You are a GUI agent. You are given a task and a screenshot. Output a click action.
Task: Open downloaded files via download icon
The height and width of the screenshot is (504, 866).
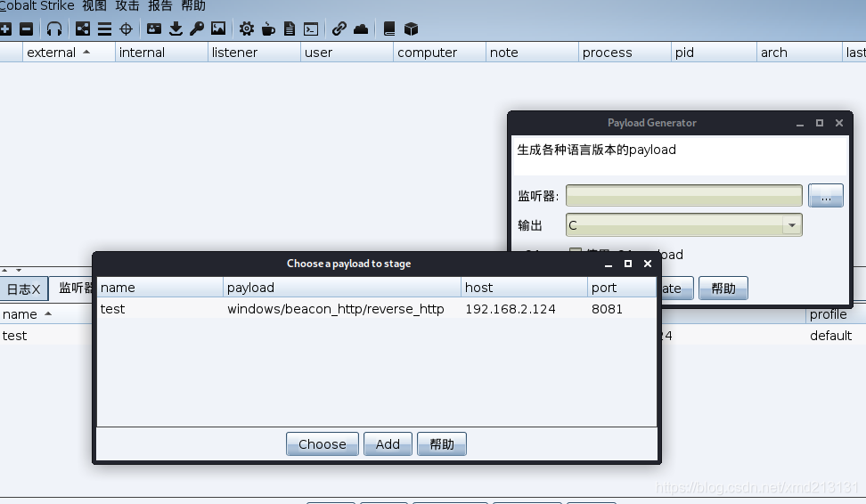coord(176,28)
